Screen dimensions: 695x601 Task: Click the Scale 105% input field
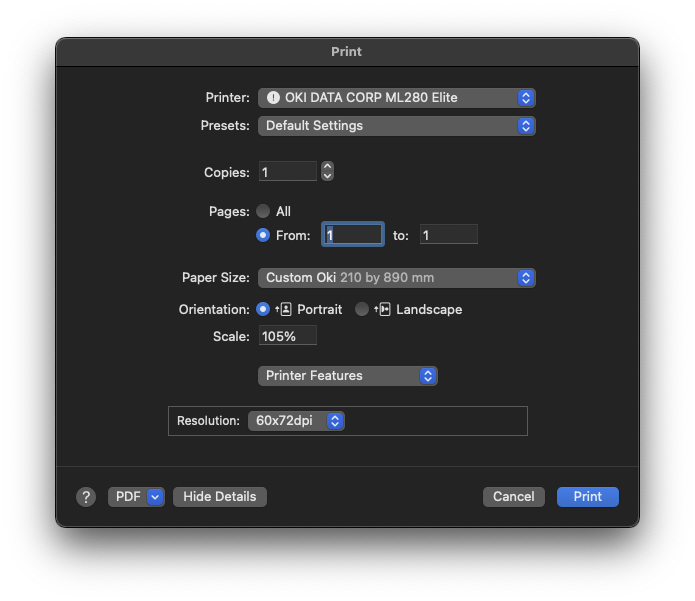(288, 336)
